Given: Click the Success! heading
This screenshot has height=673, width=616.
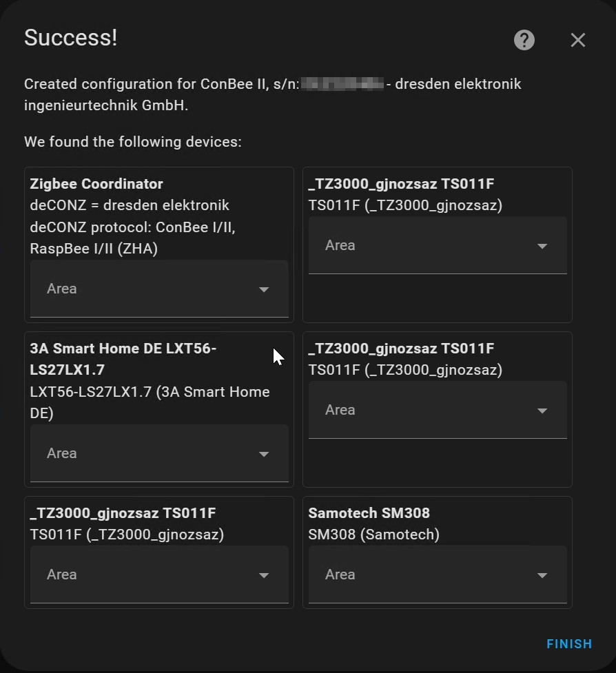Looking at the screenshot, I should 70,38.
